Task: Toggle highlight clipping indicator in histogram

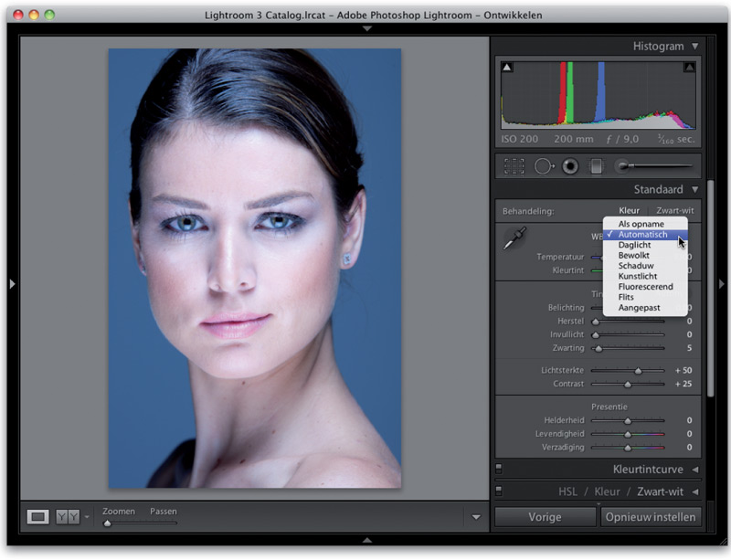Action: click(x=690, y=67)
